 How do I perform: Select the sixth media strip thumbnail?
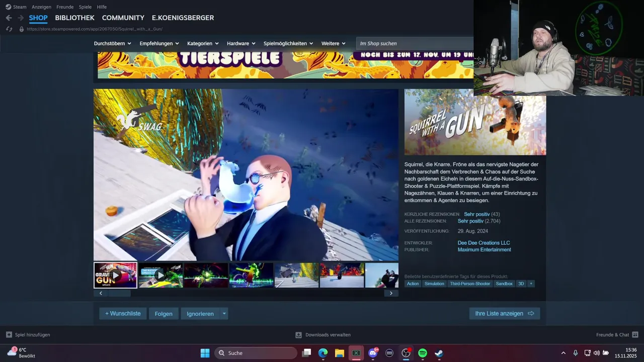(342, 275)
